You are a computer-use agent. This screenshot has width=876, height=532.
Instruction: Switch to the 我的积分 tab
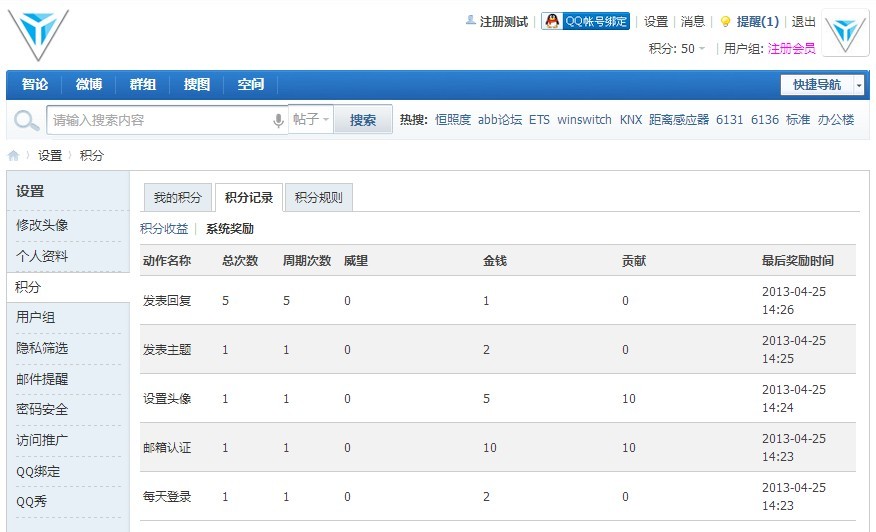[x=177, y=198]
